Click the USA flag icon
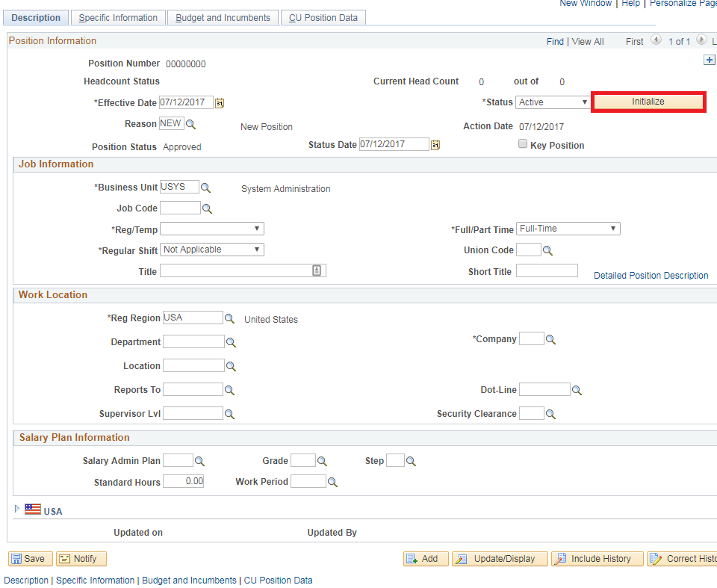This screenshot has width=717, height=588. point(33,509)
